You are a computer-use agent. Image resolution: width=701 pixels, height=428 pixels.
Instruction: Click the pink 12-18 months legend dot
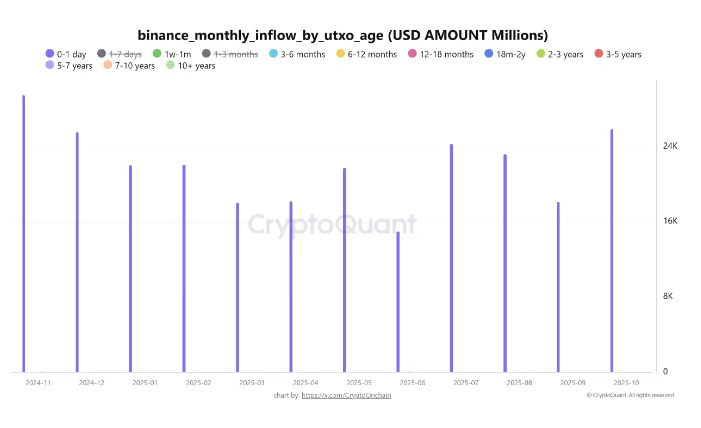(x=411, y=54)
